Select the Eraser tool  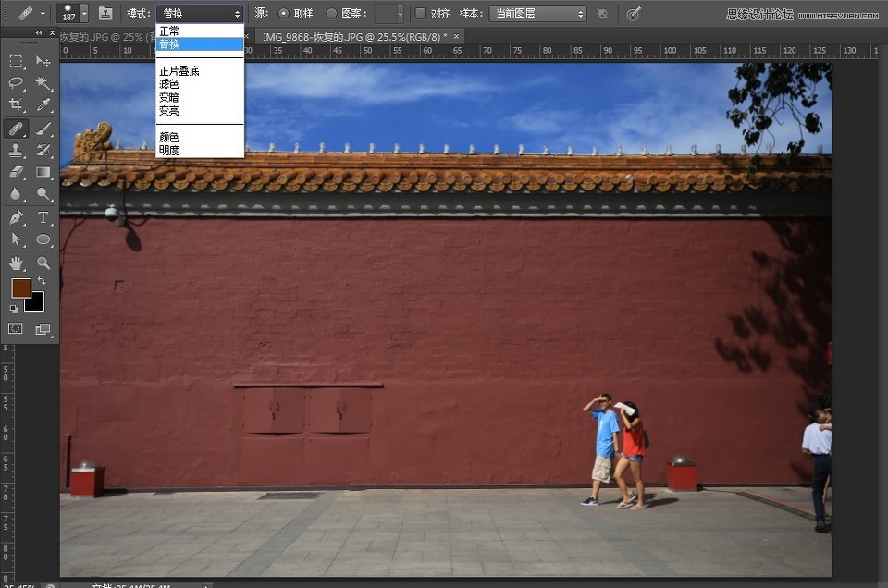(x=15, y=172)
